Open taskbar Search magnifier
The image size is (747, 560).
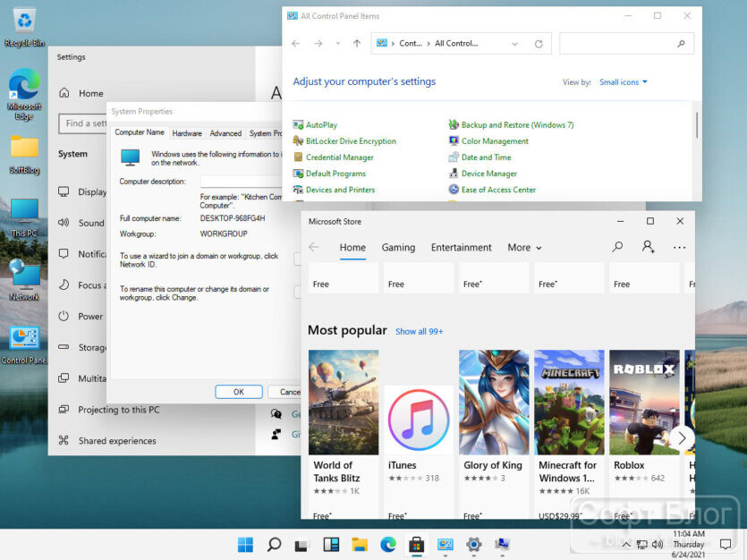274,544
